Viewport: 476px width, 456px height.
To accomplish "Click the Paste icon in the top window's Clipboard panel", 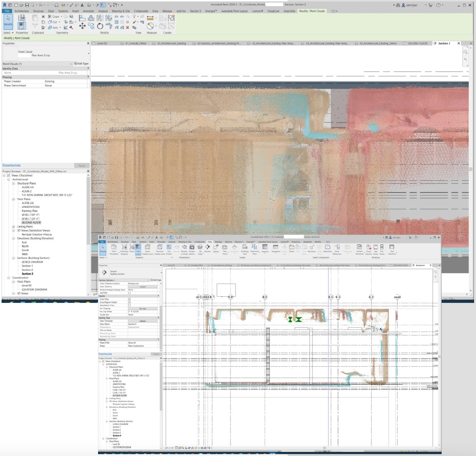I will tap(35, 20).
